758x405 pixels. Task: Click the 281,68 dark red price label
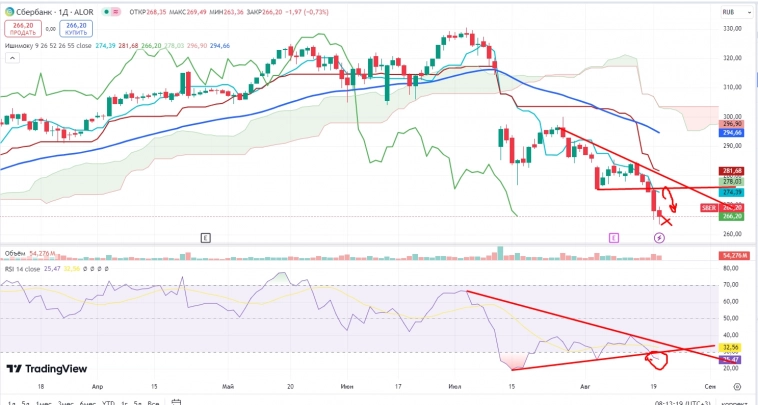pyautogui.click(x=733, y=171)
